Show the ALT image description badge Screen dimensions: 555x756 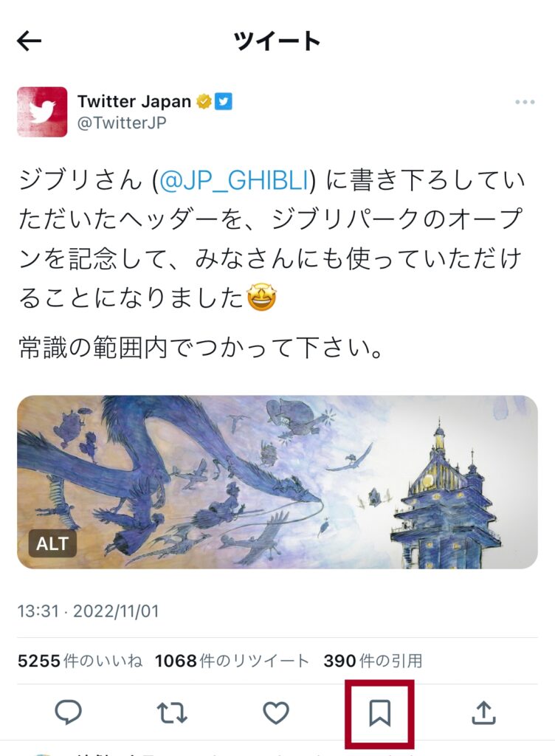pos(52,543)
